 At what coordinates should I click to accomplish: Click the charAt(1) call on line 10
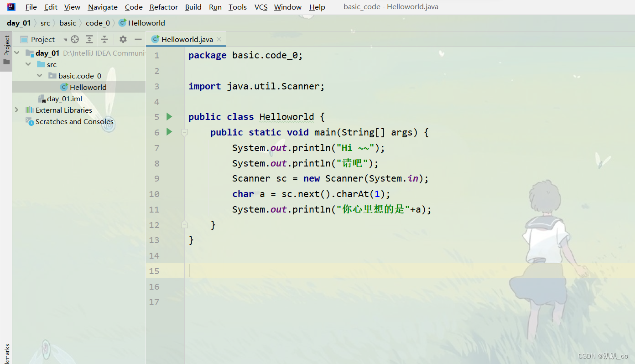pos(361,194)
